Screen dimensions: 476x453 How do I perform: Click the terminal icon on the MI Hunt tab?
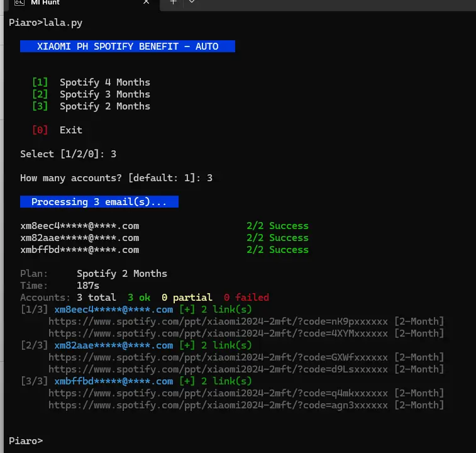click(x=19, y=3)
